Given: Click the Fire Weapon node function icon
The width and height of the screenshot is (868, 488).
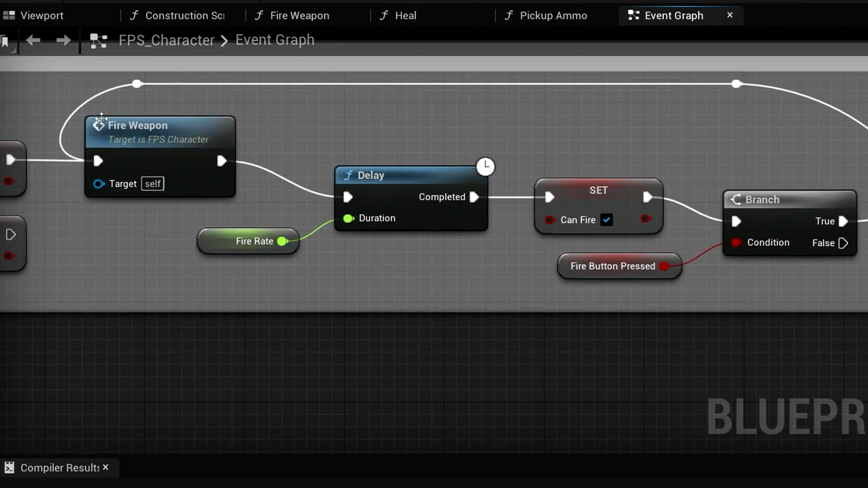Looking at the screenshot, I should click(99, 125).
